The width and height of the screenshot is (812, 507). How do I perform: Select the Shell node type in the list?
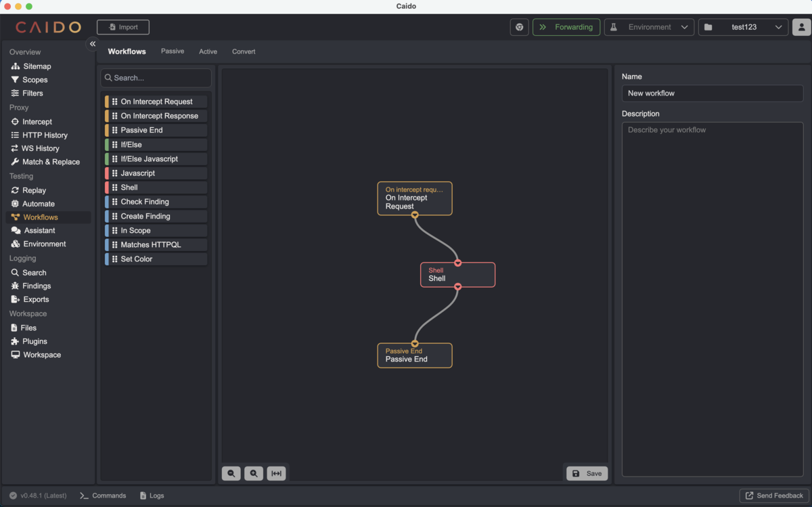point(156,188)
